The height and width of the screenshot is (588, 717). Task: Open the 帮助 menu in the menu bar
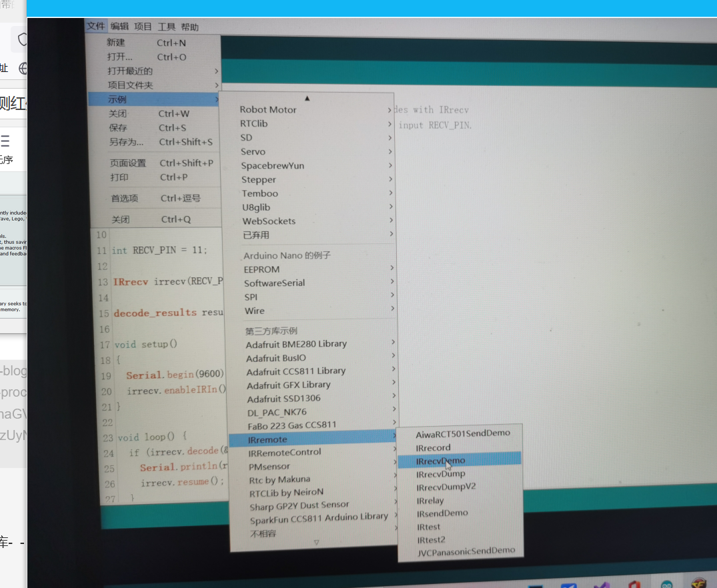click(189, 26)
